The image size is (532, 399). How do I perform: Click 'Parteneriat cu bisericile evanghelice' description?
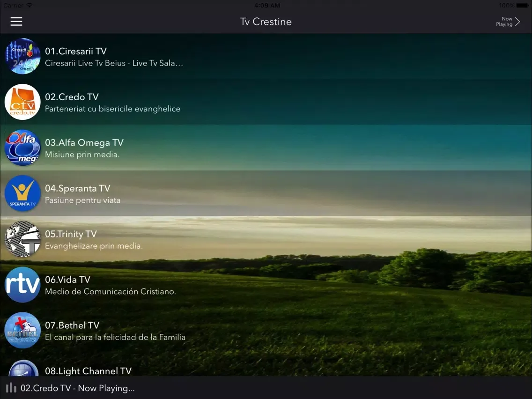tap(113, 109)
